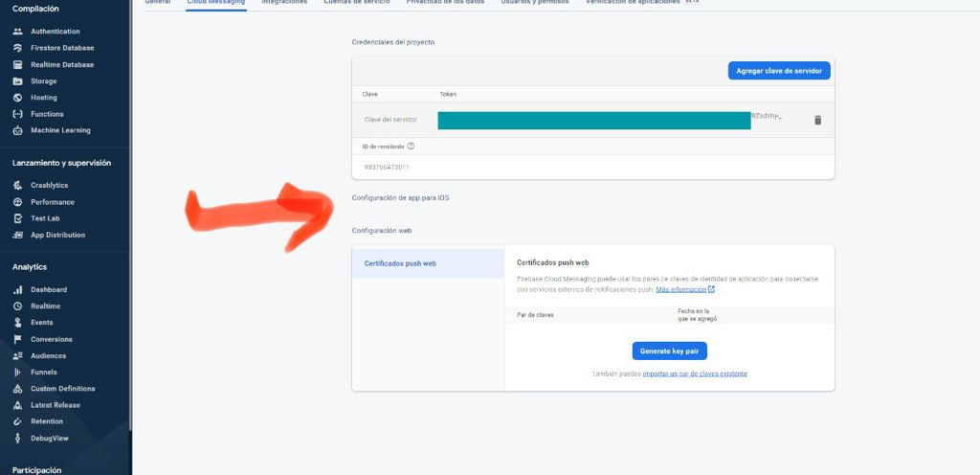Click help icon beside ID de remitente
This screenshot has height=475, width=980.
(411, 147)
